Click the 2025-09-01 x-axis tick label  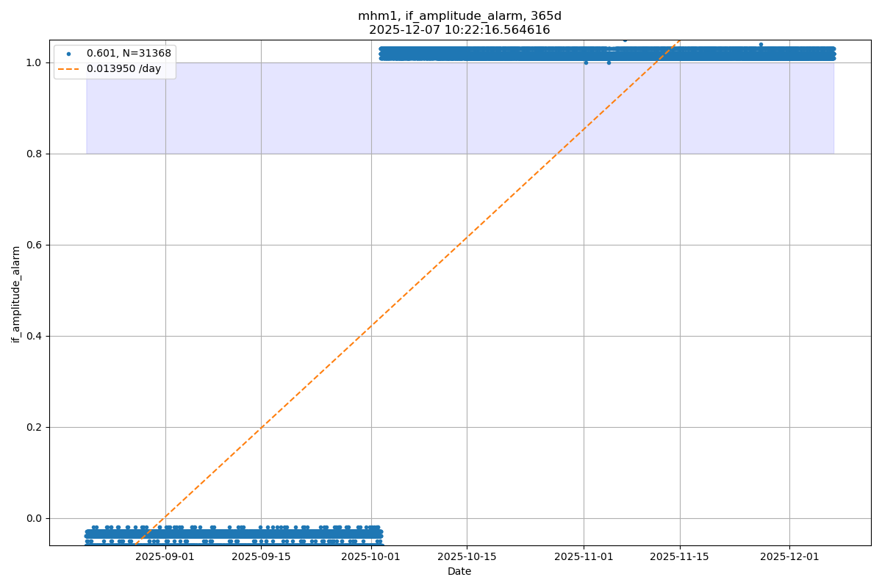pyautogui.click(x=165, y=557)
